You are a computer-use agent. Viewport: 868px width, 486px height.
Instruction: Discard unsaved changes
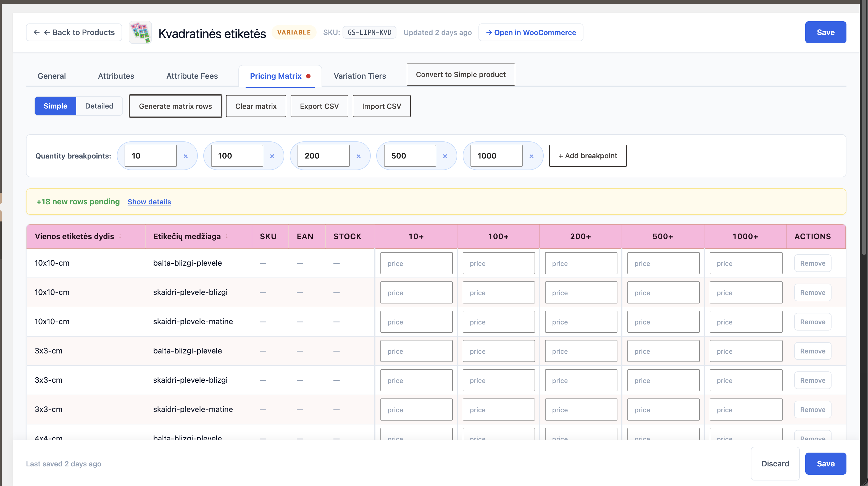pos(775,463)
